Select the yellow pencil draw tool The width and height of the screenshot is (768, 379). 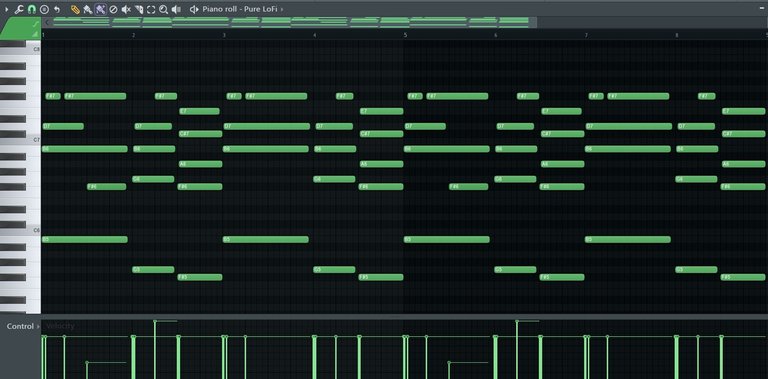click(x=75, y=9)
